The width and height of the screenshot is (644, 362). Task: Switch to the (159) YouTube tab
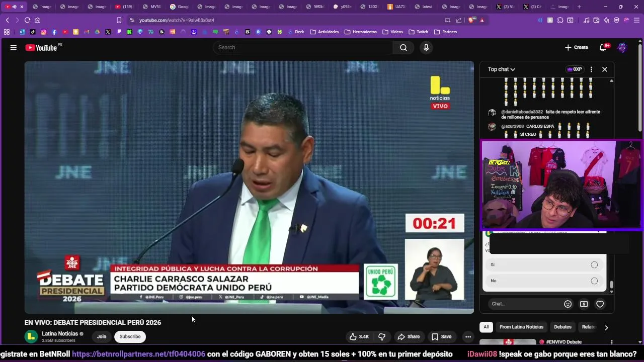(x=124, y=7)
